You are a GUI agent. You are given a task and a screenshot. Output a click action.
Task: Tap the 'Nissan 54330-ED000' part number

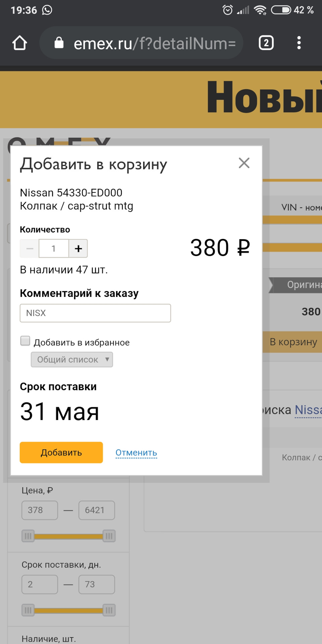click(x=71, y=193)
